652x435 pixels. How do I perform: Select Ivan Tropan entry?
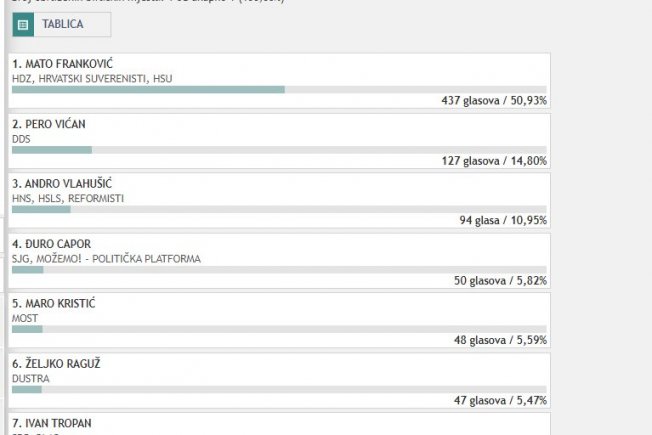(x=279, y=424)
